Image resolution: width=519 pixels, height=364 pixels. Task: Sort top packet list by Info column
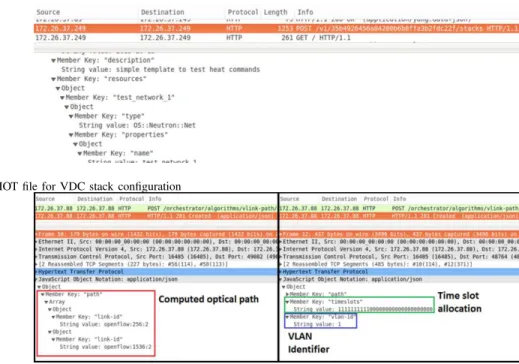305,12
